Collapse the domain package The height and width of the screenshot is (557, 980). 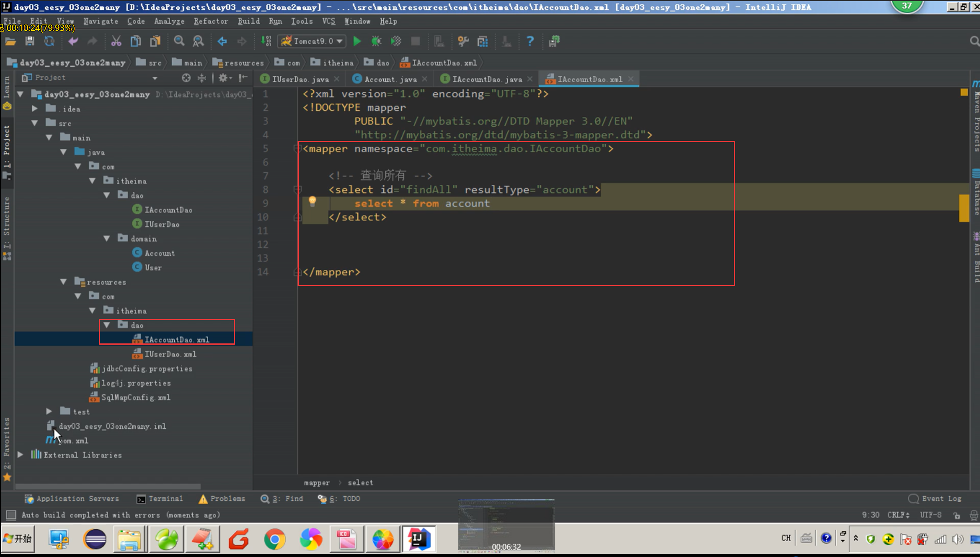pos(107,238)
